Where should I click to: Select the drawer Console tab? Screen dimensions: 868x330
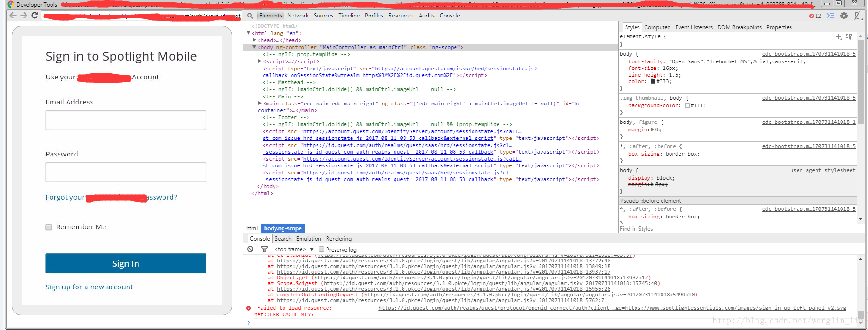260,239
